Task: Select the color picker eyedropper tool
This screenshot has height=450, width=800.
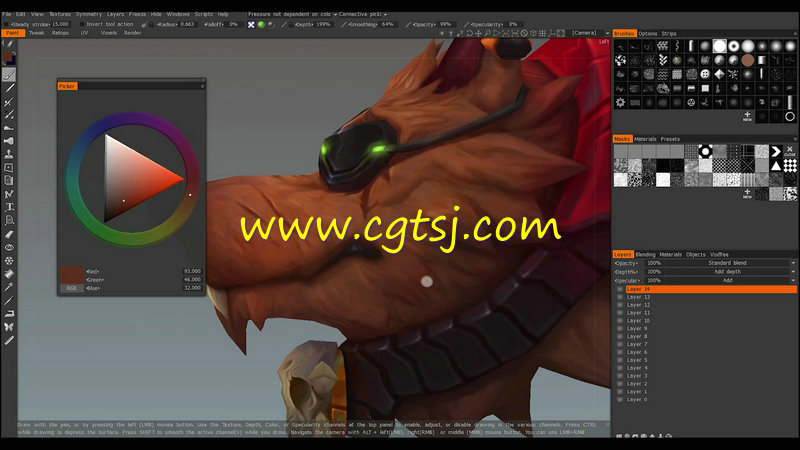Action: coord(9,287)
